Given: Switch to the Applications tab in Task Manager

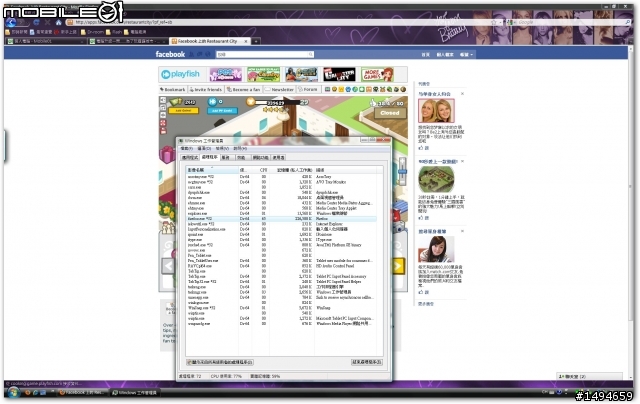Looking at the screenshot, I should point(190,158).
